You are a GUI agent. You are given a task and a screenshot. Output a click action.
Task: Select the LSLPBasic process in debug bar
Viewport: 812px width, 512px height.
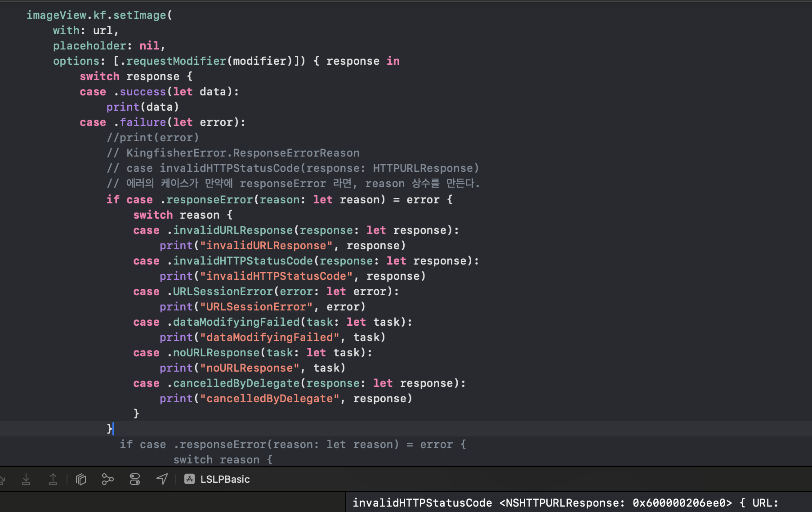pyautogui.click(x=217, y=479)
